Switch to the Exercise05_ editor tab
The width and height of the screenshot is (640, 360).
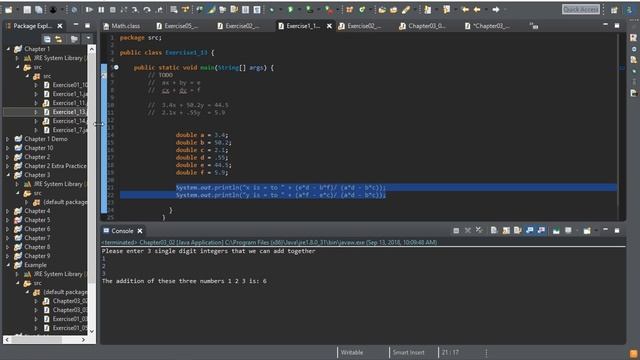pos(177,26)
